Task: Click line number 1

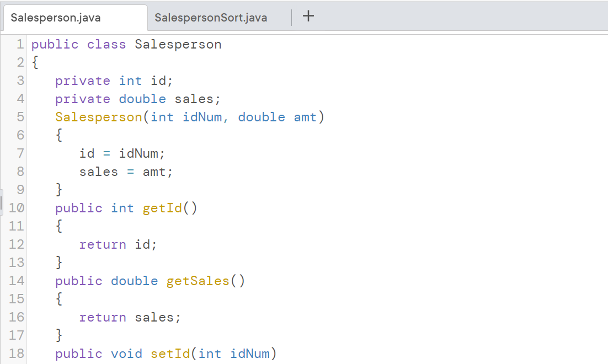Action: pos(20,44)
